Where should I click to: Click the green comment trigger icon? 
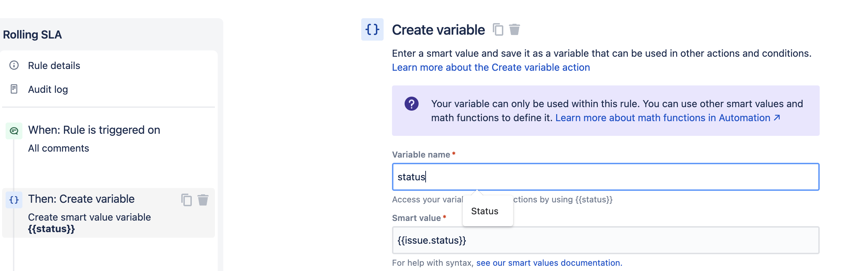click(14, 131)
